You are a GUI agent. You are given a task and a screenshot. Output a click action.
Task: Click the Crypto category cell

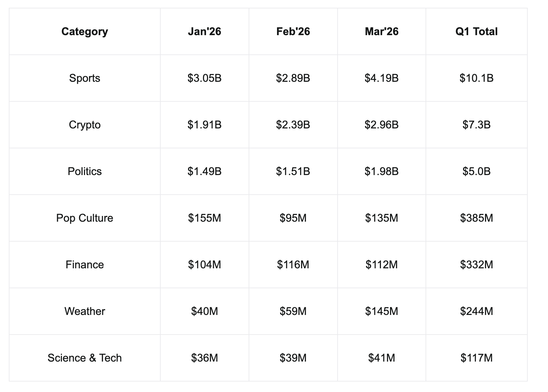click(x=85, y=125)
